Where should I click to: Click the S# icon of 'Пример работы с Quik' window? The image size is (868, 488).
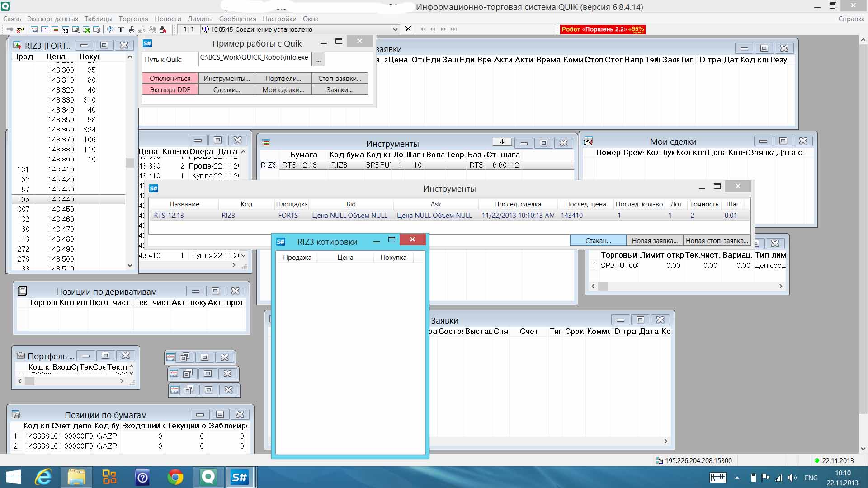tap(147, 43)
